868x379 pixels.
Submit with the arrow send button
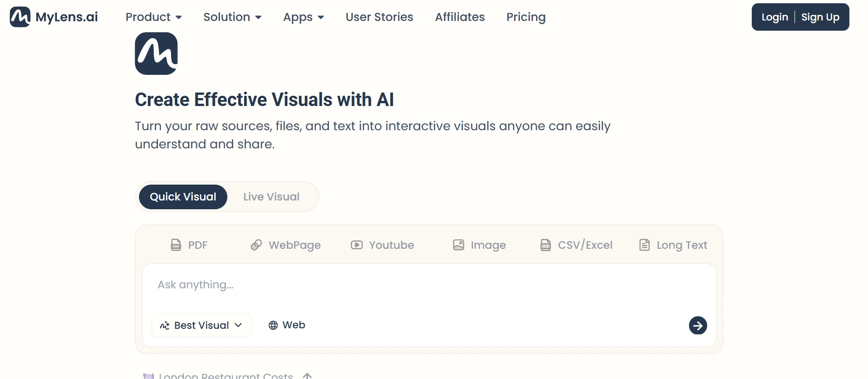coord(698,326)
